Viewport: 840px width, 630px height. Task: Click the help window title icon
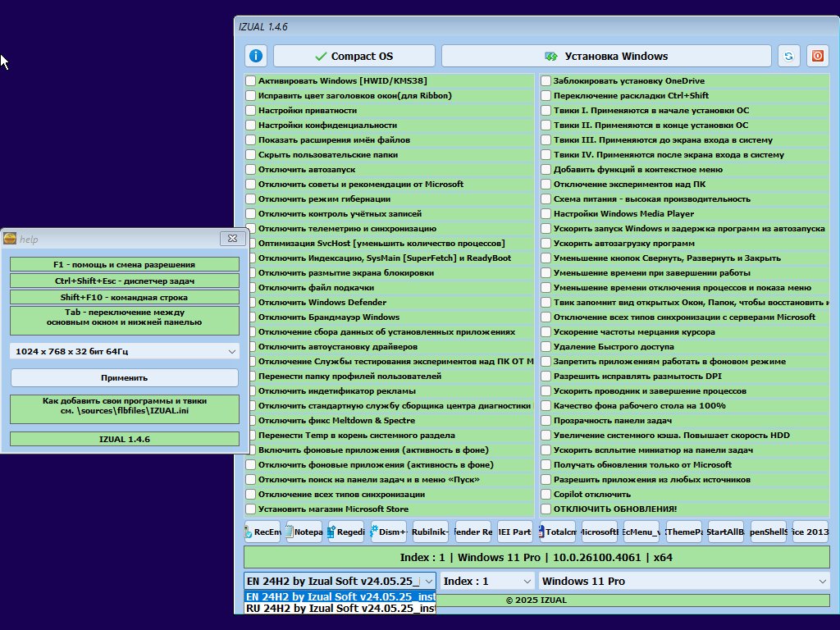(10, 239)
